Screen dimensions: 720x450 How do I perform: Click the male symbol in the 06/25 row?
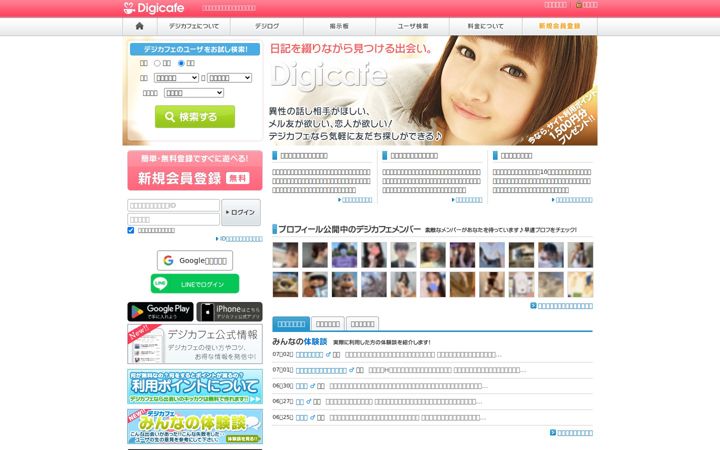click(x=312, y=417)
